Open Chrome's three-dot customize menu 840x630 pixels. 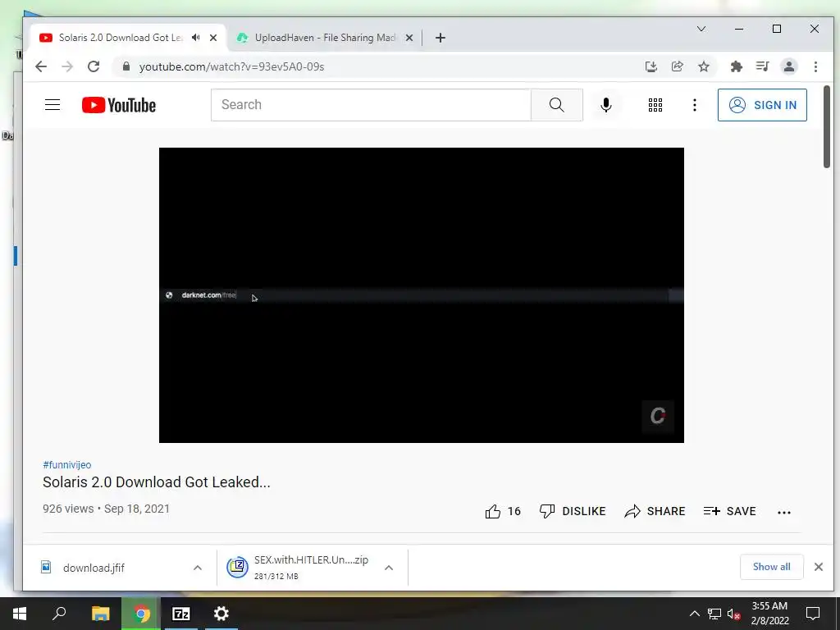click(815, 66)
